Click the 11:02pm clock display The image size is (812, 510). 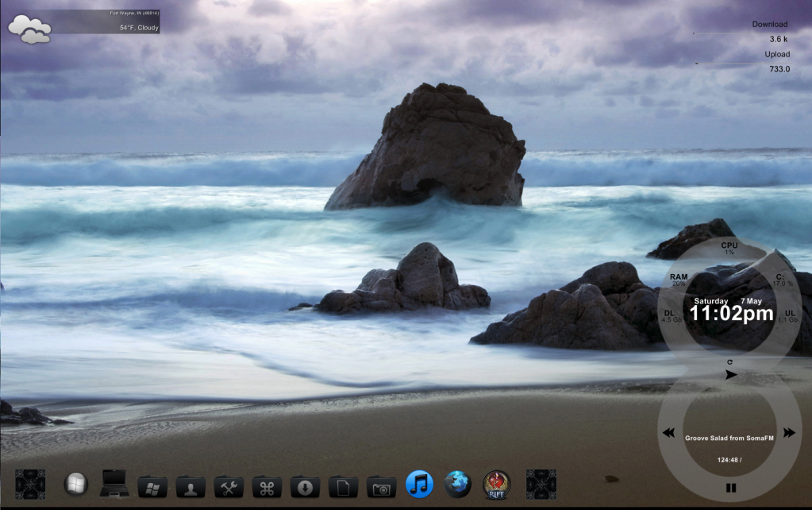coord(730,314)
